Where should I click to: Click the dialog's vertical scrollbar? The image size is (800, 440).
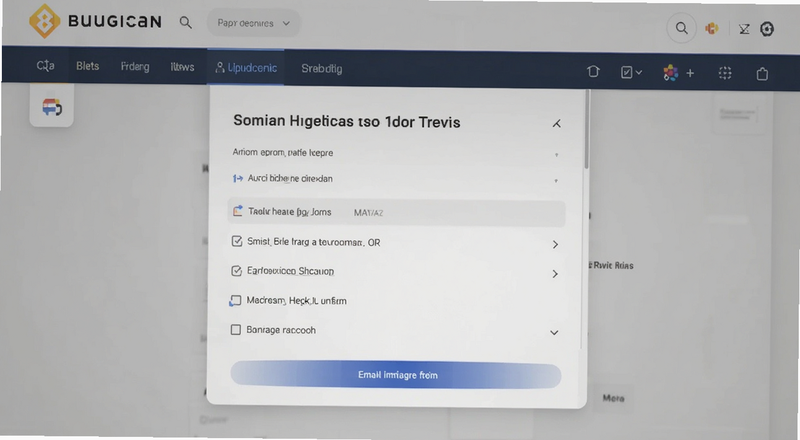point(587,130)
